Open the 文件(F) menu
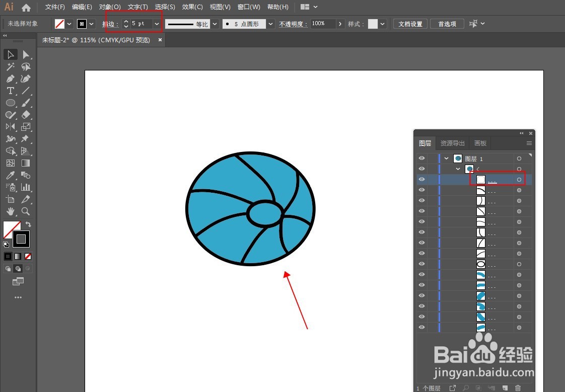 pyautogui.click(x=55, y=7)
